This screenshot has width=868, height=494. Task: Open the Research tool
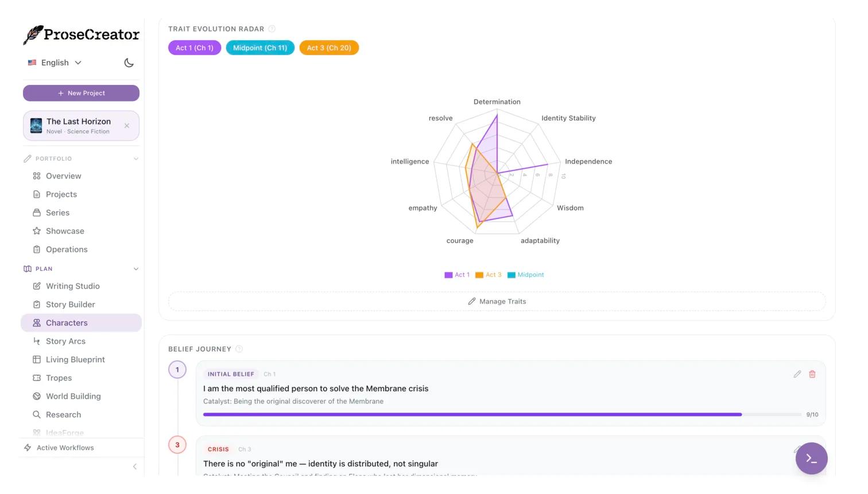[63, 414]
